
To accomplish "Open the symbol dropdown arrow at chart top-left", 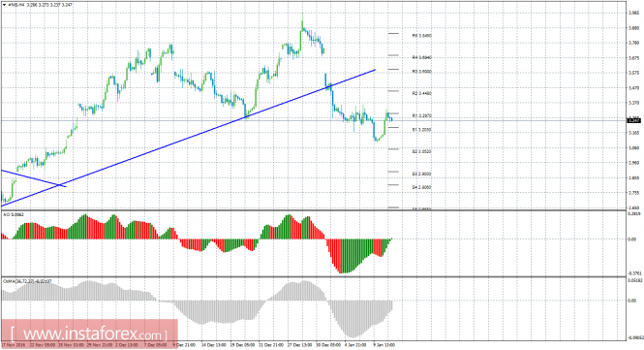I will click(x=5, y=5).
